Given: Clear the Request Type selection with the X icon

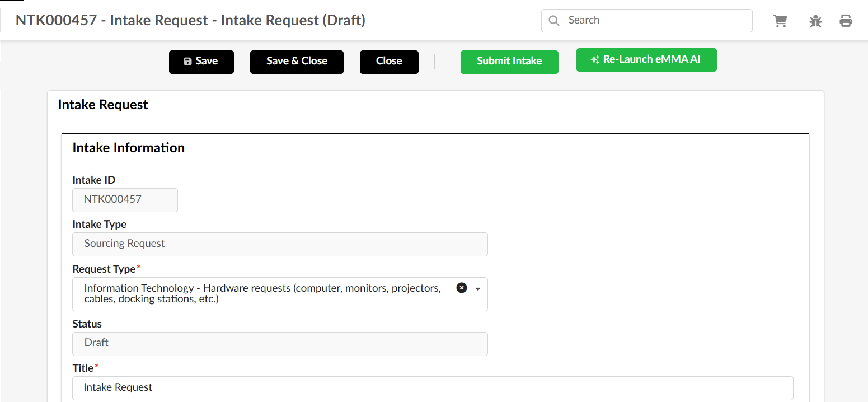Looking at the screenshot, I should 461,287.
